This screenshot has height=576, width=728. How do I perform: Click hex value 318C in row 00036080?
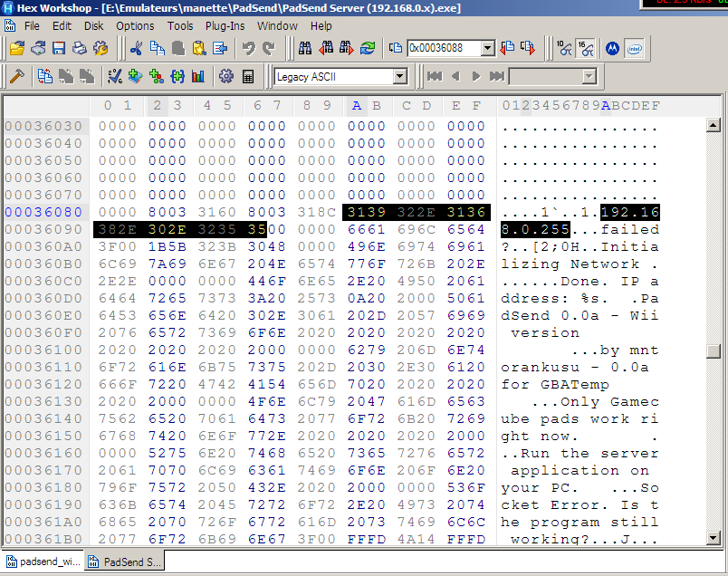pyautogui.click(x=317, y=212)
